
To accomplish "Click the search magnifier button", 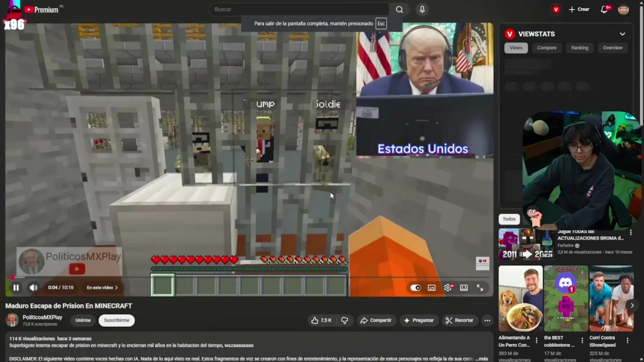I will tap(399, 10).
